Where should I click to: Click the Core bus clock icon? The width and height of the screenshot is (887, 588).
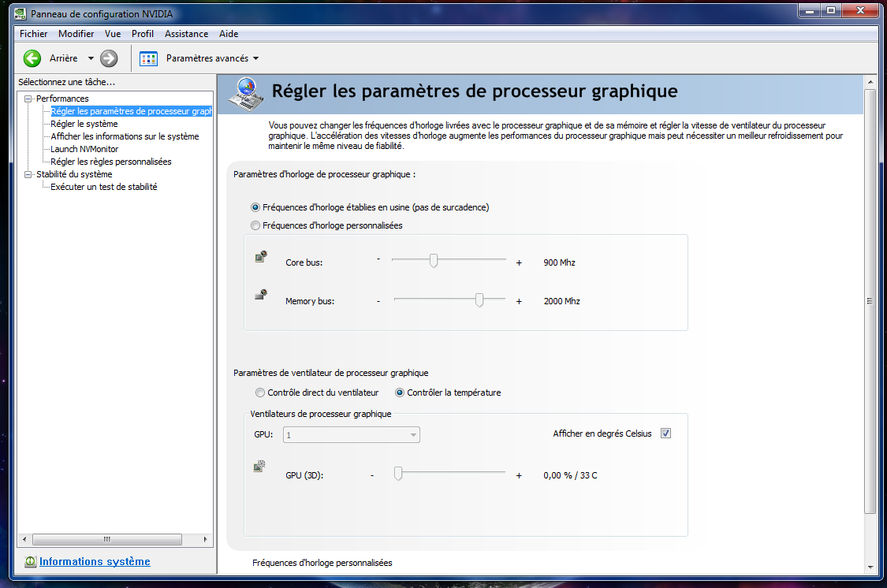pos(261,256)
